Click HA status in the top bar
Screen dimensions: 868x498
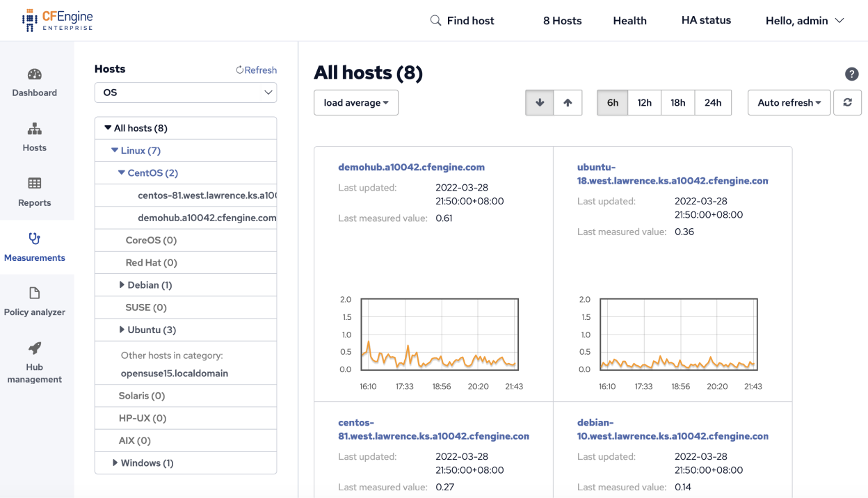coord(705,20)
